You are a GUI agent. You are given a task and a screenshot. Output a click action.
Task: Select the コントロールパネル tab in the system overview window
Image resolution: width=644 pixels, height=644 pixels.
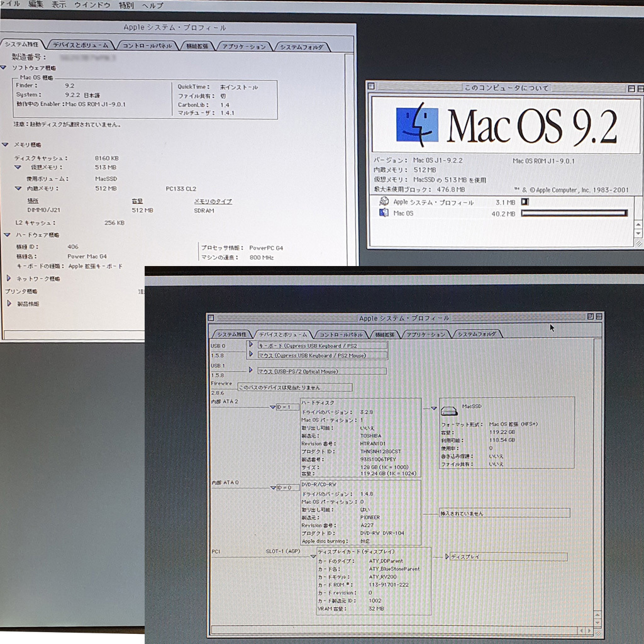(147, 45)
